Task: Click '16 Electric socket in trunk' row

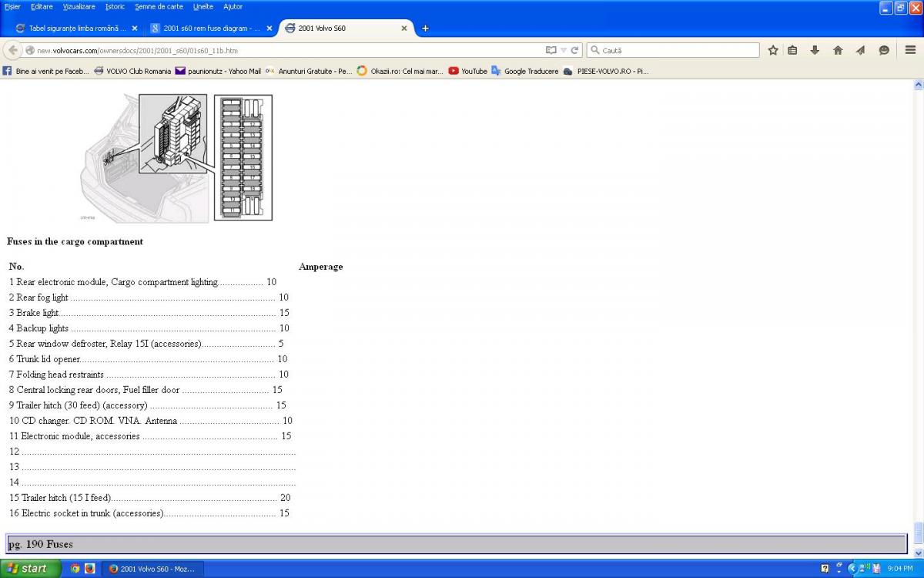Action: point(149,513)
